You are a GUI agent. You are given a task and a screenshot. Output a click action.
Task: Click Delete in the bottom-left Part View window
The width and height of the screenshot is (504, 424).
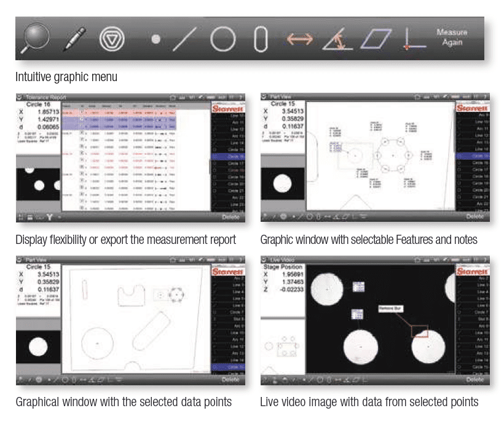(230, 380)
